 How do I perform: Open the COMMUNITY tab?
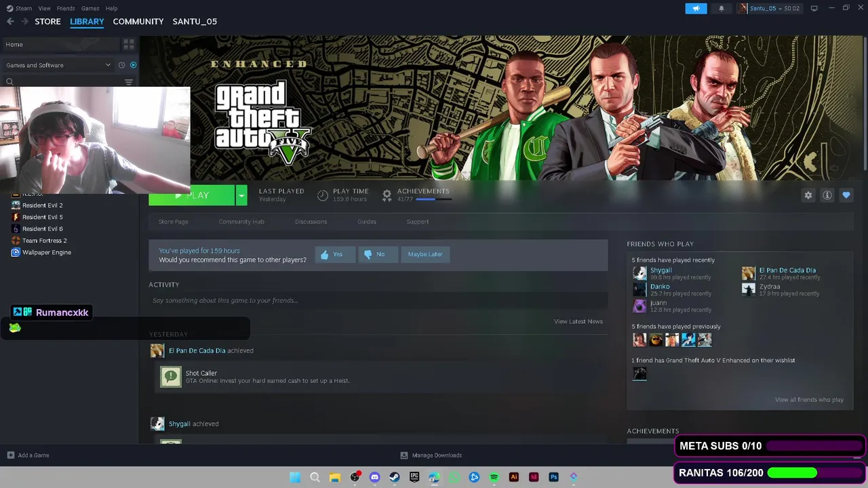click(x=138, y=22)
